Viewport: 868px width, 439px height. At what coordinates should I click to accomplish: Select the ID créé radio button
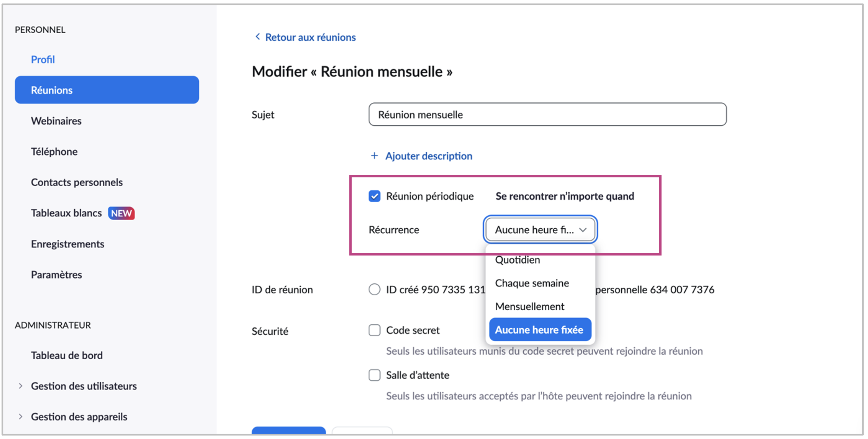coord(374,289)
